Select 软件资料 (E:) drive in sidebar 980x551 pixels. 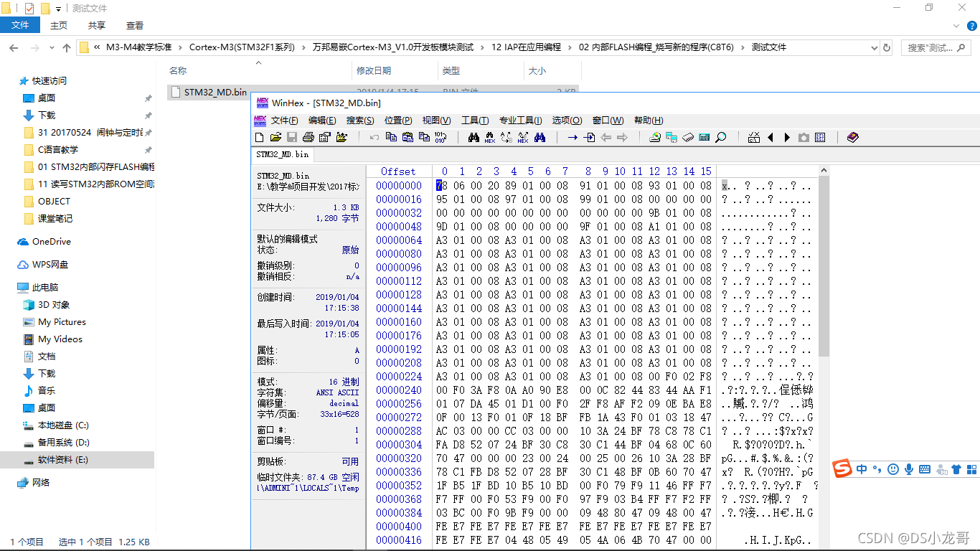pyautogui.click(x=63, y=460)
